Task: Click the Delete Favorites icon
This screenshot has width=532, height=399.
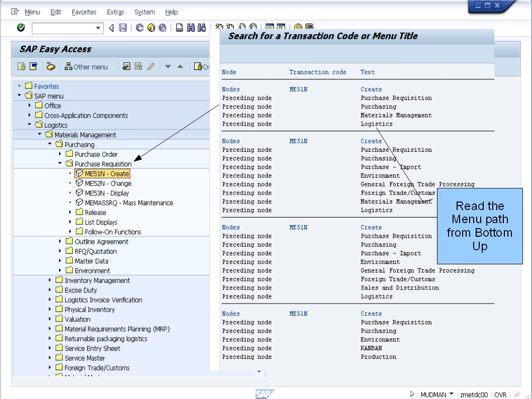Action: click(138, 66)
